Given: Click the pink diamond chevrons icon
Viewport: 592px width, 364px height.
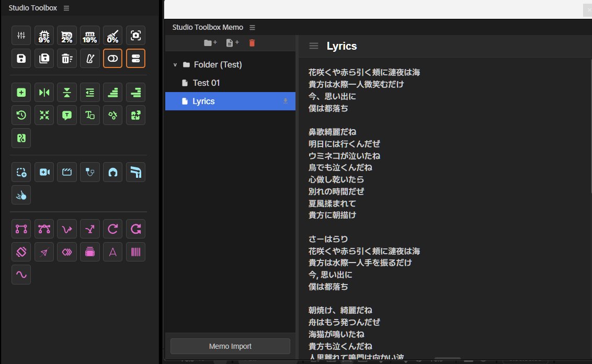Looking at the screenshot, I should coord(67,252).
